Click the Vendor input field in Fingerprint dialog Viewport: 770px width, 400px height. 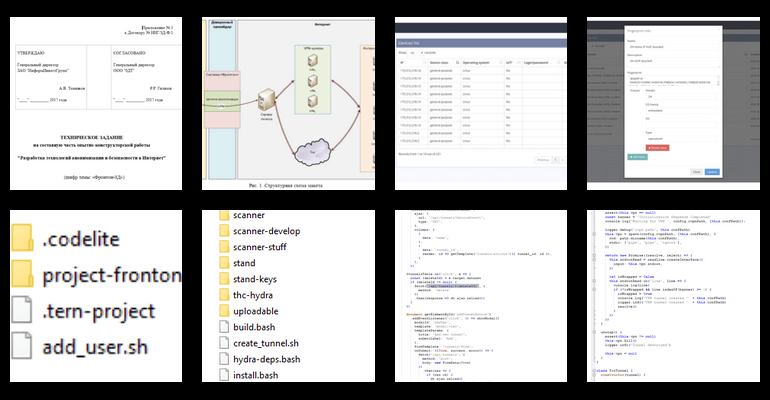[x=681, y=97]
